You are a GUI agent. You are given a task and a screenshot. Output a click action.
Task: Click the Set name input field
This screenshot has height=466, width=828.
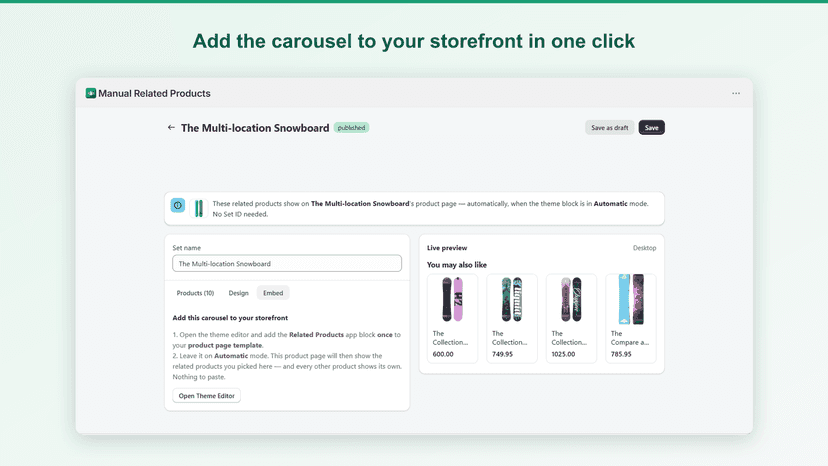pos(287,264)
